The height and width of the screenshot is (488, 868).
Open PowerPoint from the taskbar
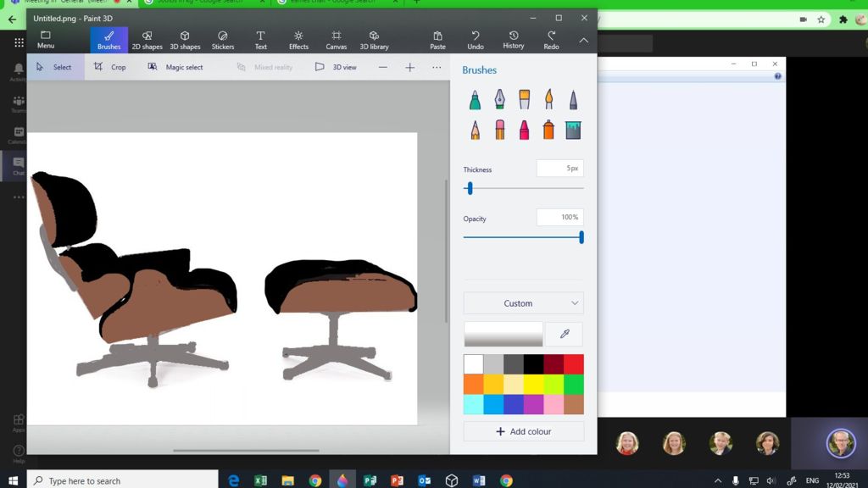click(397, 480)
